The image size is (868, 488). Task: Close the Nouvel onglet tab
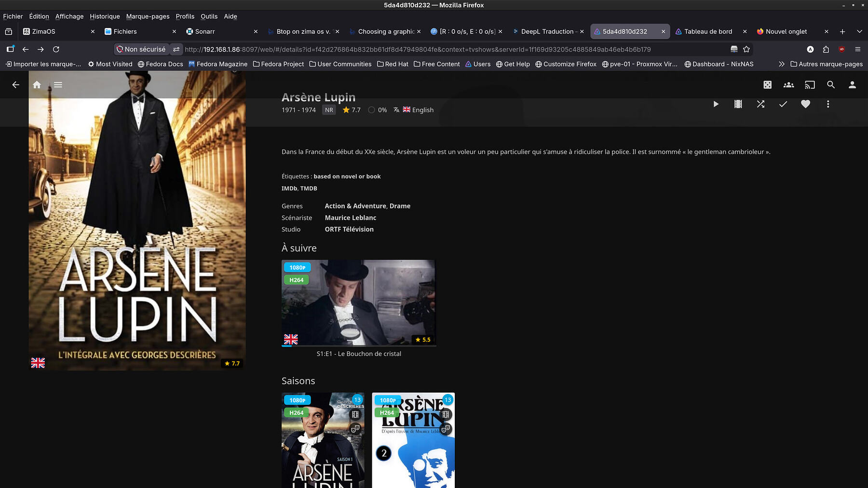tap(826, 31)
